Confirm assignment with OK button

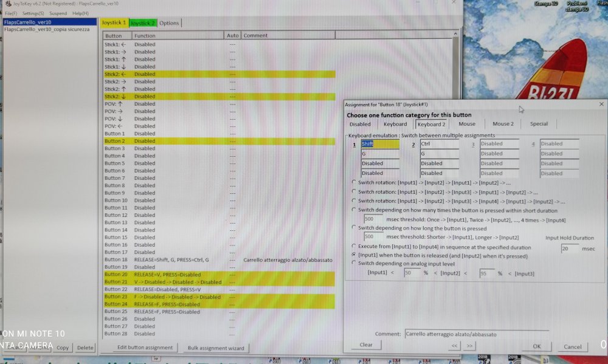coord(537,346)
